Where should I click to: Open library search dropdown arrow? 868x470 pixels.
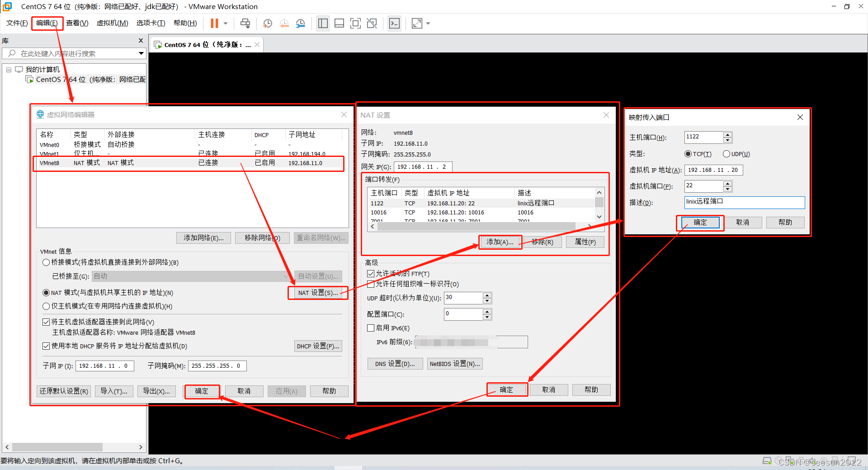141,53
